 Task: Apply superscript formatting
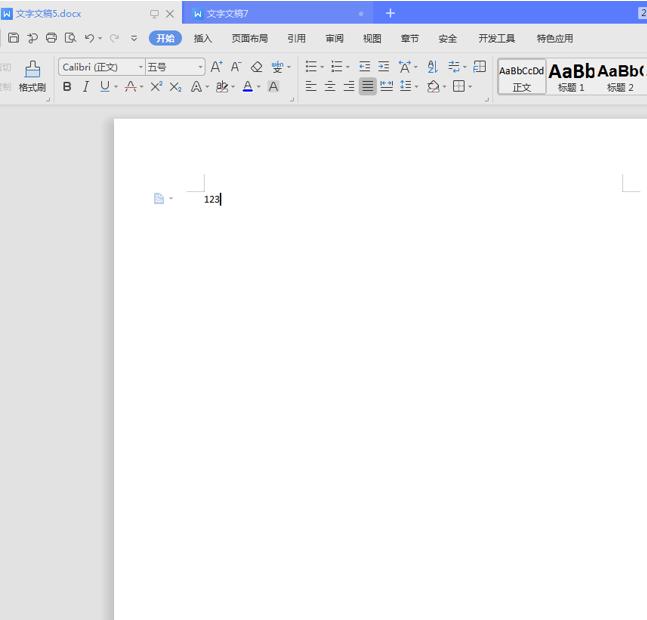(x=156, y=87)
